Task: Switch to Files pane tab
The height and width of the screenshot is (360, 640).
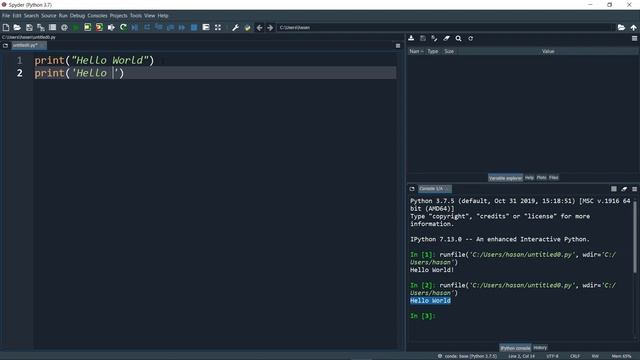Action: [x=553, y=178]
